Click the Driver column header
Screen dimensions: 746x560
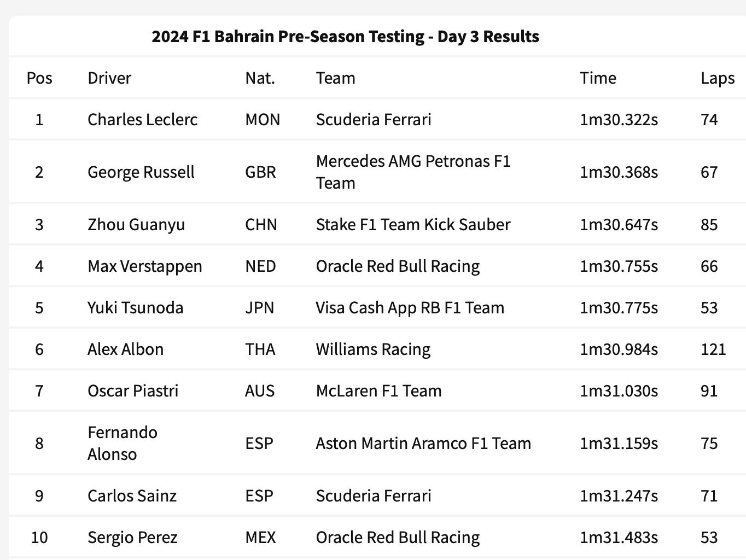pyautogui.click(x=109, y=78)
